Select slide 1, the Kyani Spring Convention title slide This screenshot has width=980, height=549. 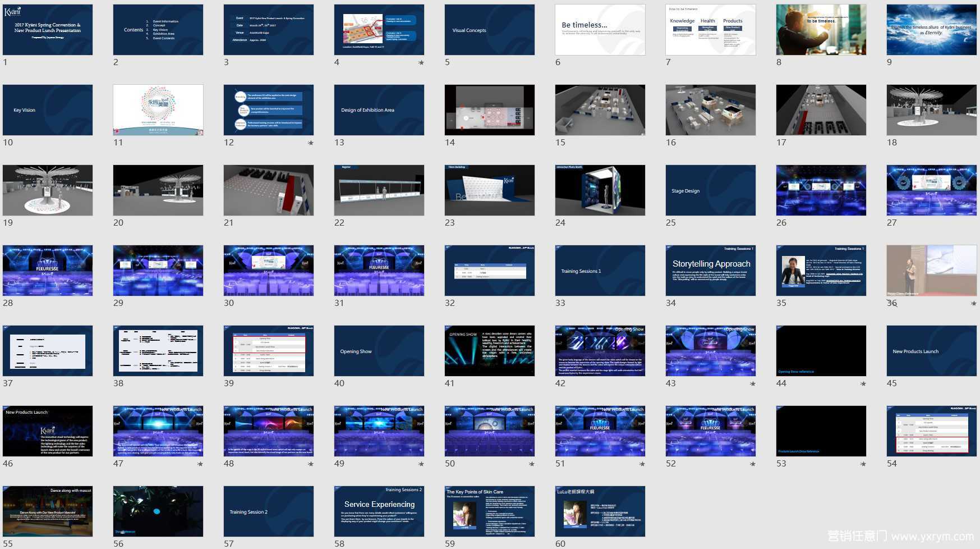48,30
